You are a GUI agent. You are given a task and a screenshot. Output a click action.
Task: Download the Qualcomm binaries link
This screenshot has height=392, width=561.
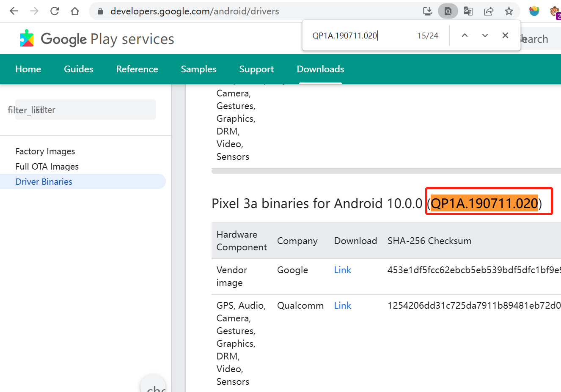pyautogui.click(x=342, y=306)
